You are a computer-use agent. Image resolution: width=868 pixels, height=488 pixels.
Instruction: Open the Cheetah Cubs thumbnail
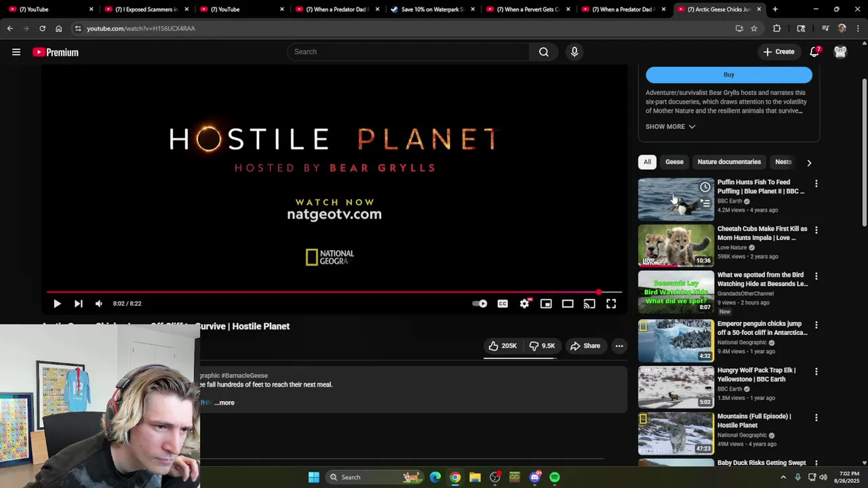coord(676,245)
